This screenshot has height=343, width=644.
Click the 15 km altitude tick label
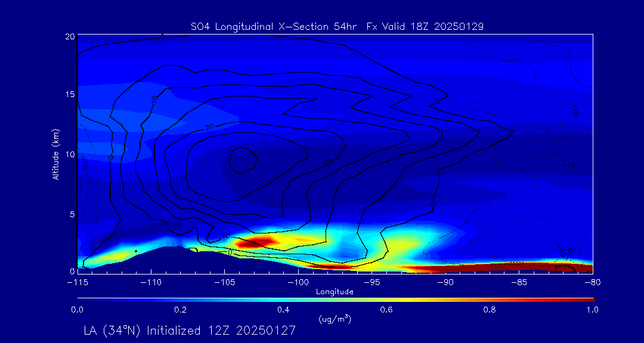coord(69,95)
